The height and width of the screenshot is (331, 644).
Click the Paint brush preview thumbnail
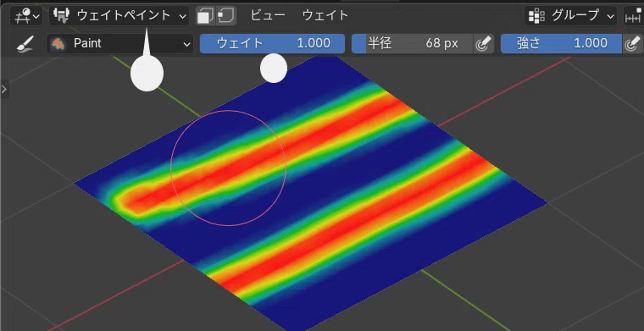coord(58,43)
